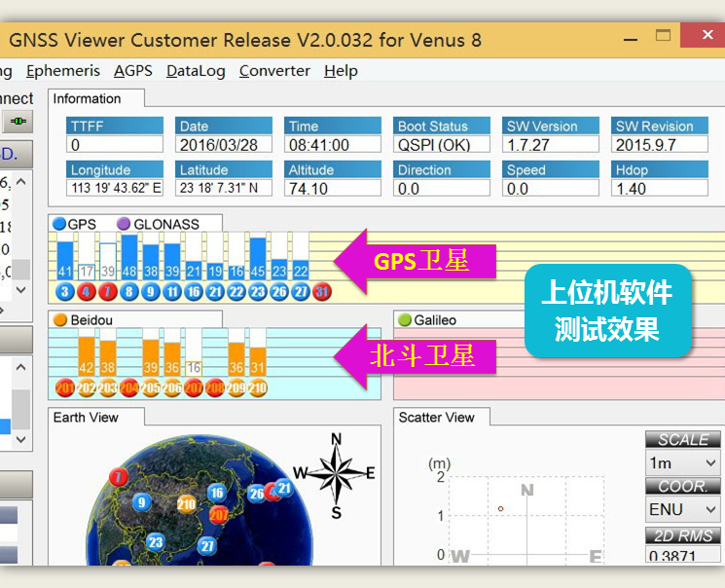The width and height of the screenshot is (725, 588).
Task: Click the GPS 48 signal strength bar
Action: coord(129,257)
